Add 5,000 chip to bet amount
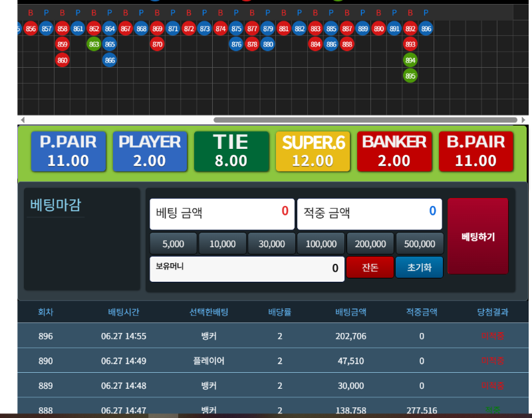 coord(173,244)
